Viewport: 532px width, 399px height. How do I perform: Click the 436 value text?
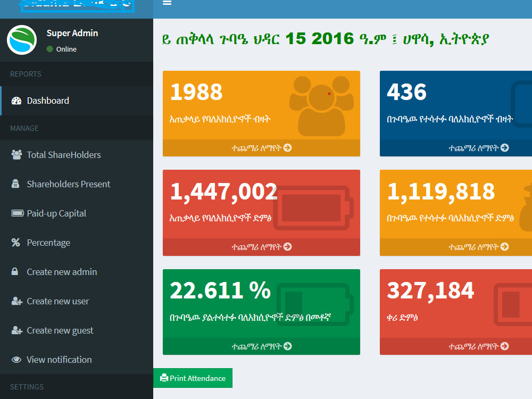pyautogui.click(x=406, y=92)
